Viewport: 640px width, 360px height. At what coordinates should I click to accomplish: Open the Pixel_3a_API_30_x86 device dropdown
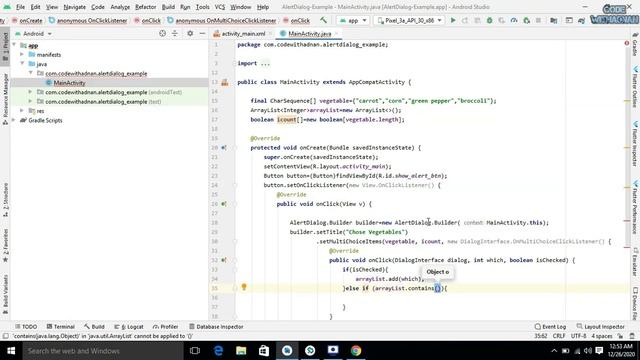409,20
